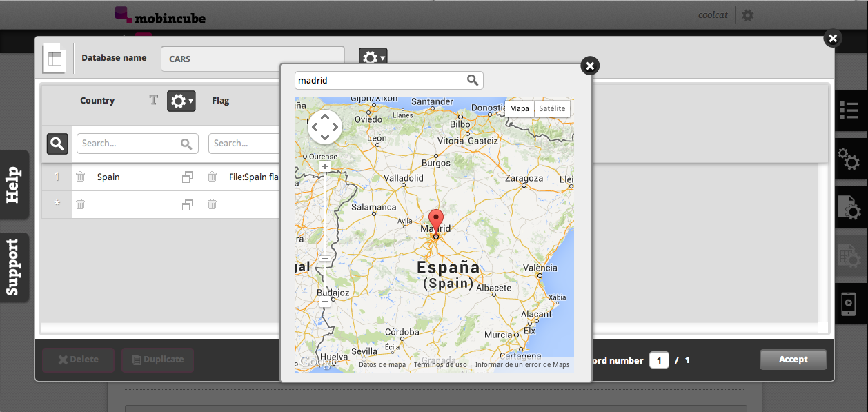The width and height of the screenshot is (868, 412).
Task: Click the double gears icon in right sidebar
Action: [x=849, y=159]
